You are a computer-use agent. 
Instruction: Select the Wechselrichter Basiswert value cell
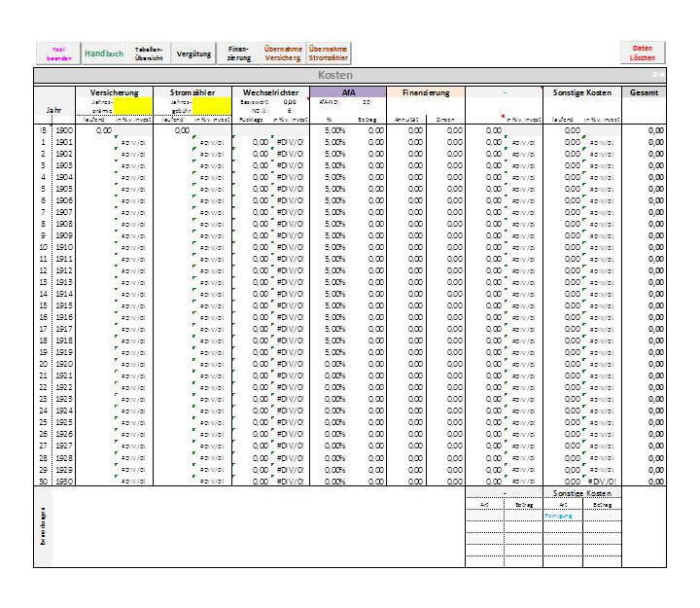pos(290,101)
